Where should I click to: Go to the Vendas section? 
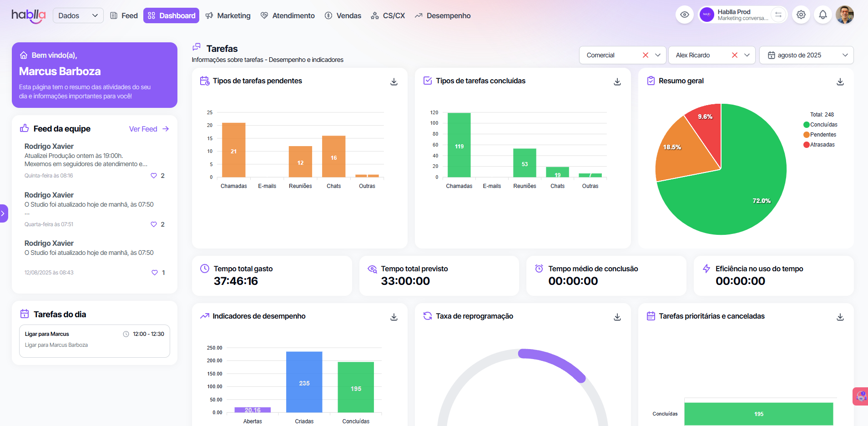[343, 15]
